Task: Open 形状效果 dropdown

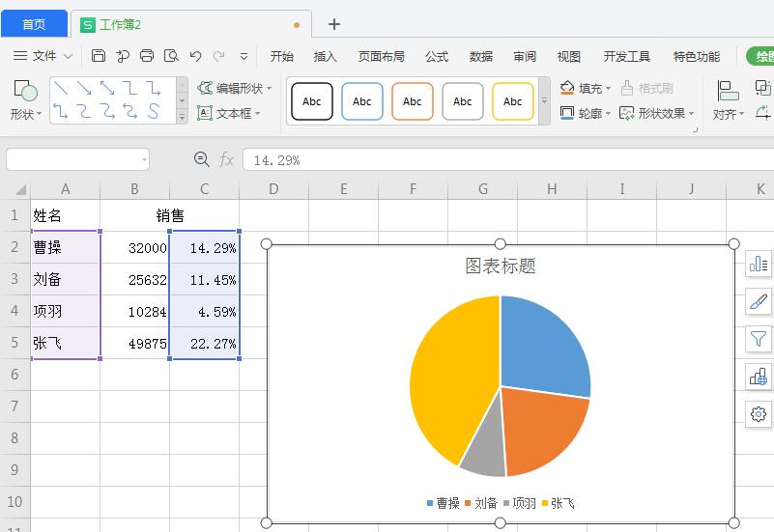Action: point(657,113)
